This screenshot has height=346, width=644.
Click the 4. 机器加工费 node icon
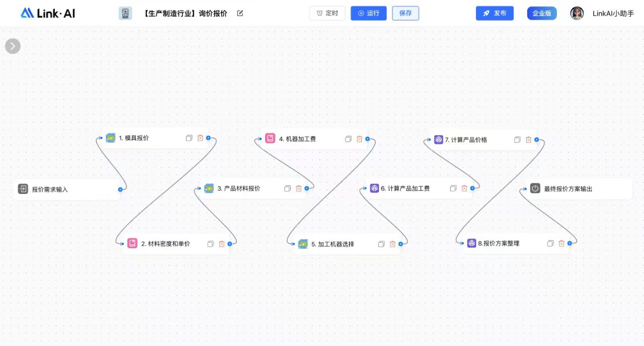(270, 139)
